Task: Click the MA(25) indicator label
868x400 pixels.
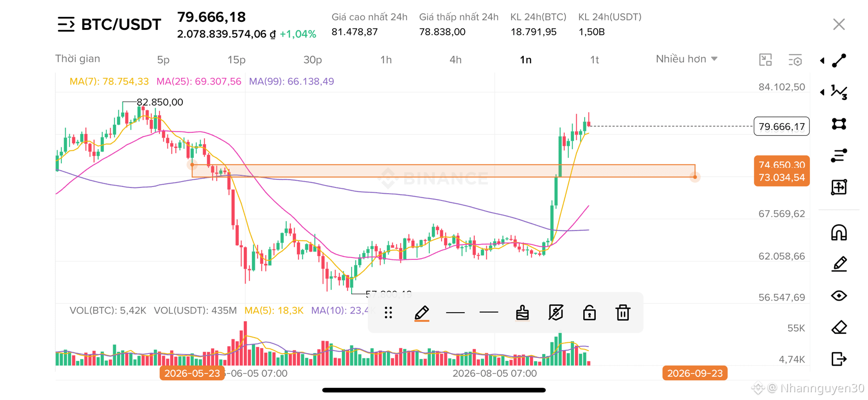Action: [x=199, y=81]
